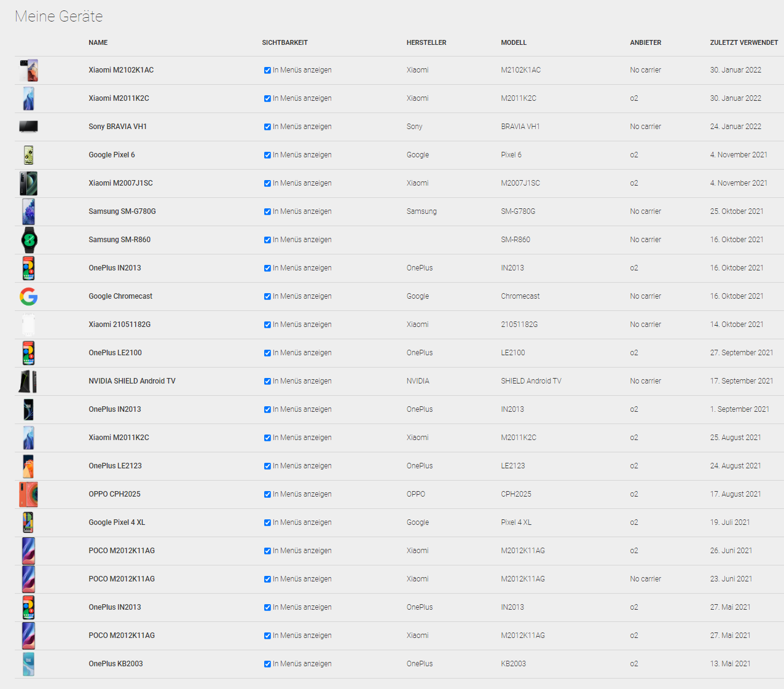Toggle visibility checkbox for Google Pixel 4 XL
This screenshot has width=784, height=689.
tap(267, 522)
